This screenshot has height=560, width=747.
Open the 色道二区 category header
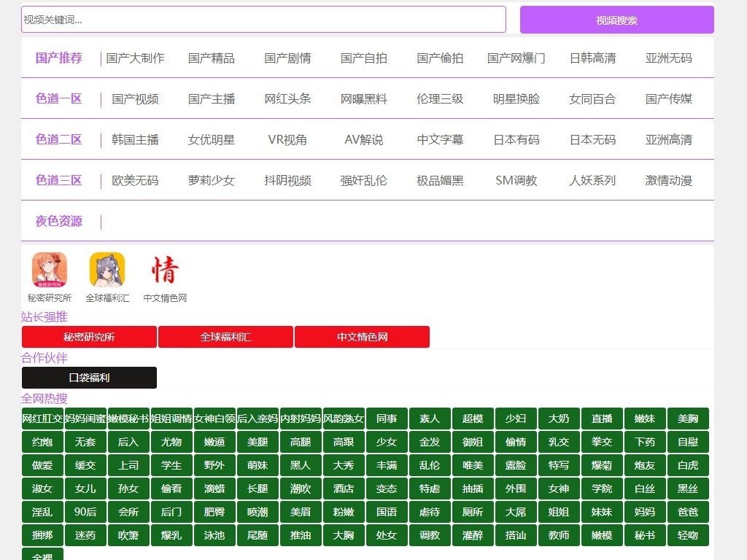point(59,139)
